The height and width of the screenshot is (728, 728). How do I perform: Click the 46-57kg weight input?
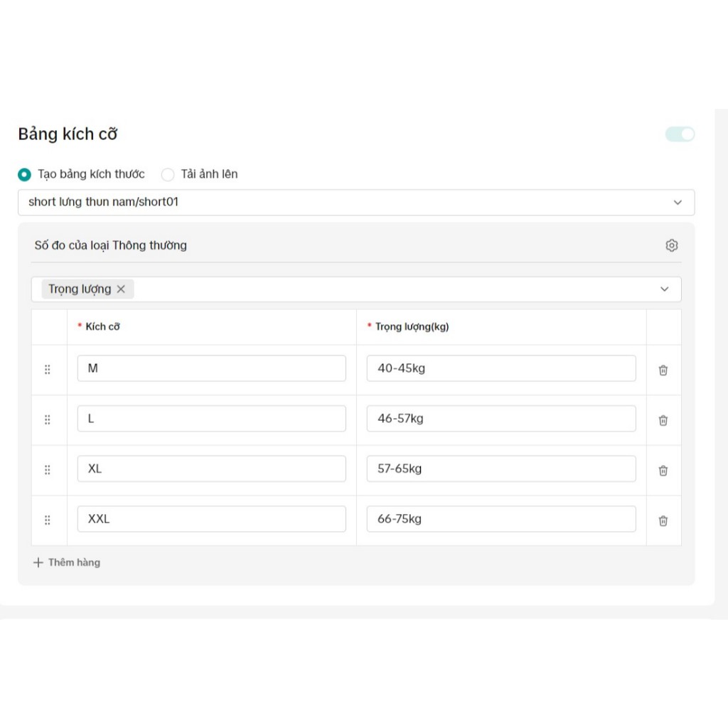pos(500,419)
